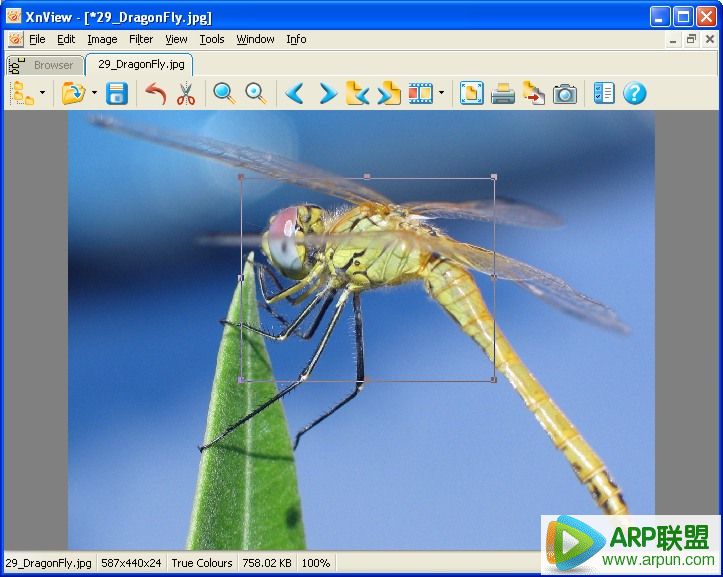The height and width of the screenshot is (577, 723).
Task: Print the image with printer icon
Action: click(x=503, y=93)
